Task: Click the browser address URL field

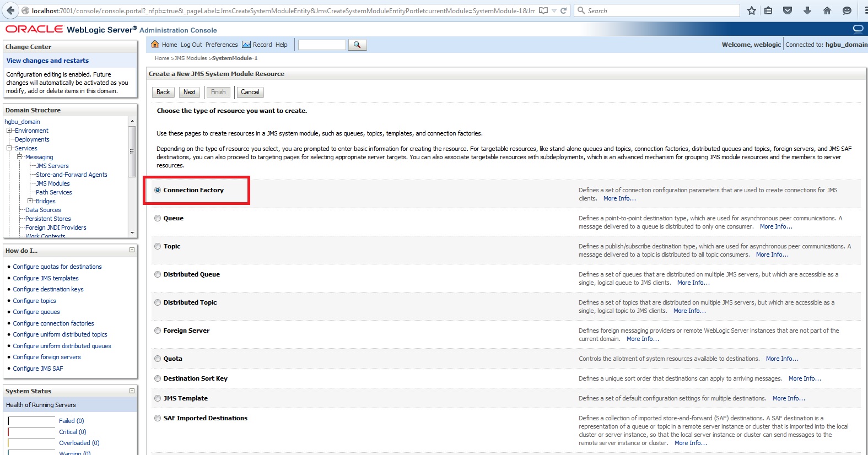Action: click(x=283, y=10)
